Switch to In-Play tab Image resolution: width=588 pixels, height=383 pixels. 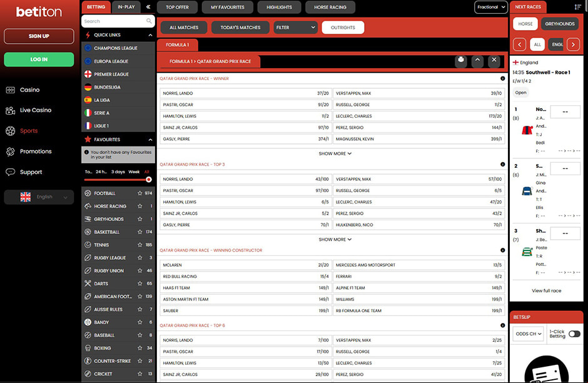pos(126,7)
